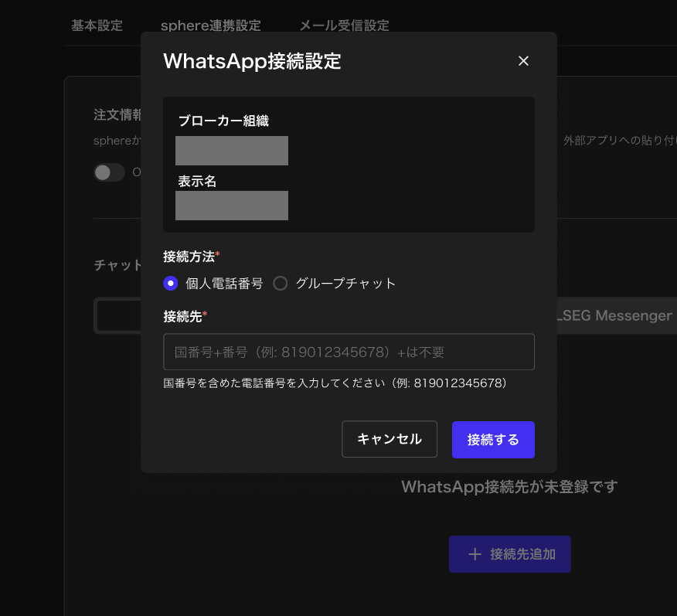Click the ブローカー組織 value box
This screenshot has width=677, height=616.
click(x=231, y=151)
